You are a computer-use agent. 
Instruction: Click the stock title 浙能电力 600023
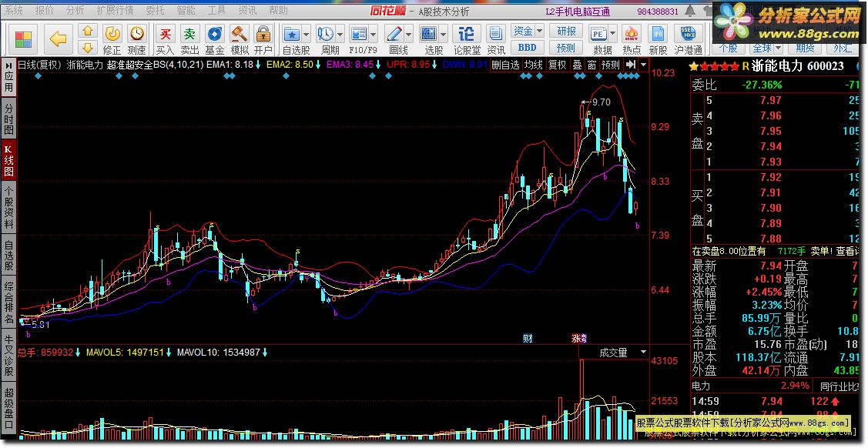pyautogui.click(x=797, y=66)
